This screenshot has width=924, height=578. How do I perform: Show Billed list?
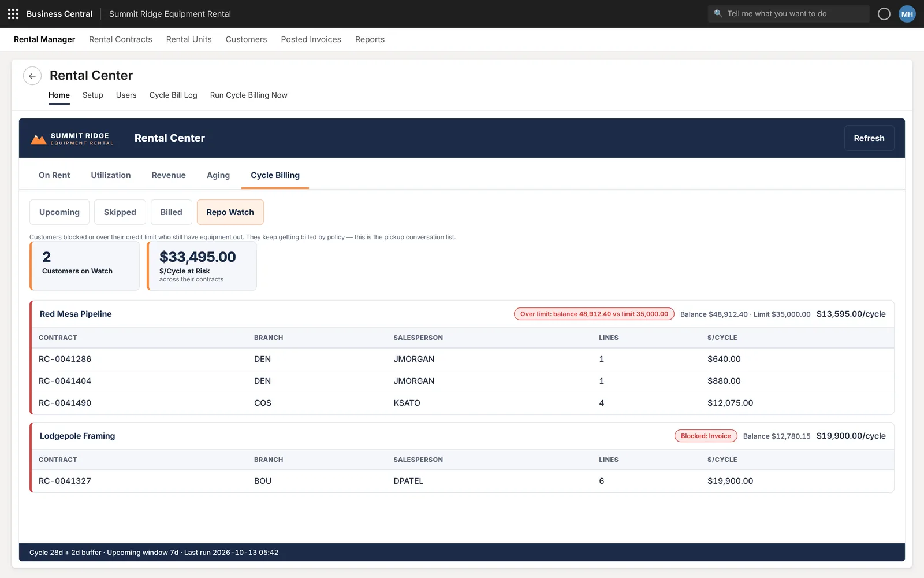pyautogui.click(x=172, y=212)
